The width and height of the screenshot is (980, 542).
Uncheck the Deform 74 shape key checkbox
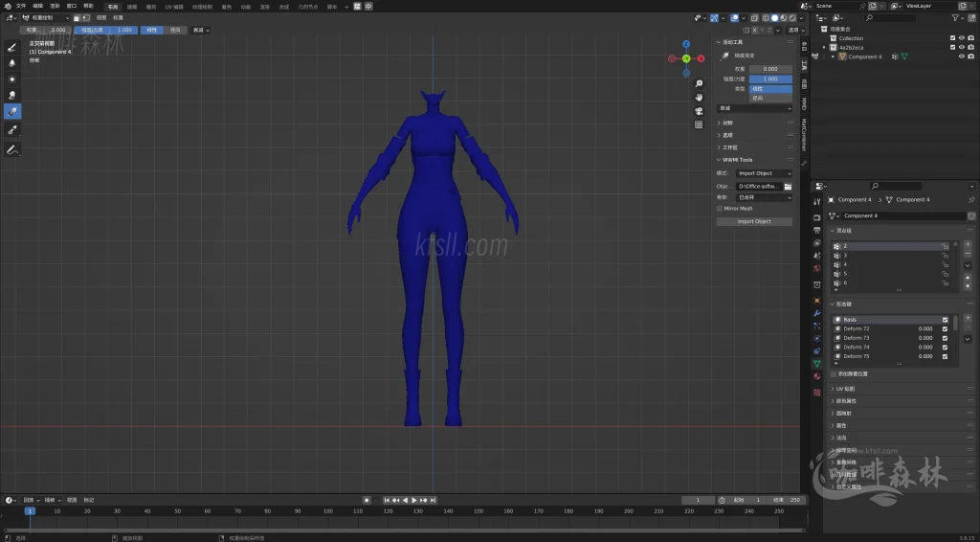pos(945,347)
